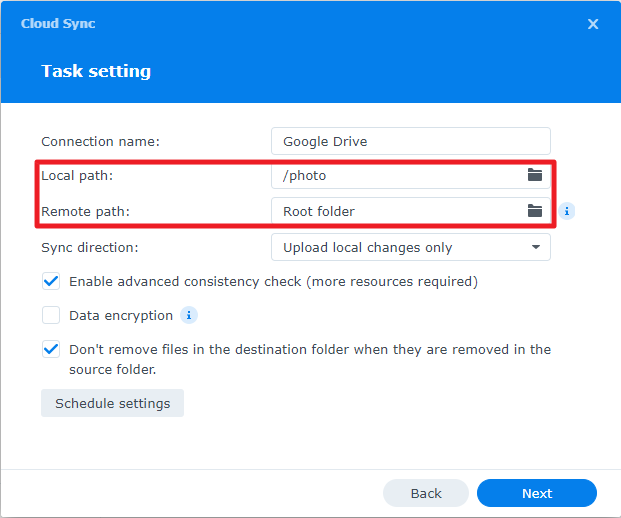Enable the Data encryption checkbox

(51, 315)
